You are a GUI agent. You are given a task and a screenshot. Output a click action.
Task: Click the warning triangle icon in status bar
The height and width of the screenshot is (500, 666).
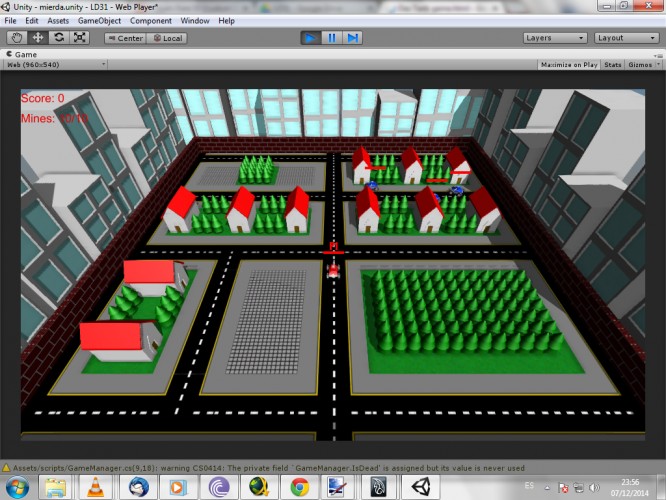pos(6,468)
